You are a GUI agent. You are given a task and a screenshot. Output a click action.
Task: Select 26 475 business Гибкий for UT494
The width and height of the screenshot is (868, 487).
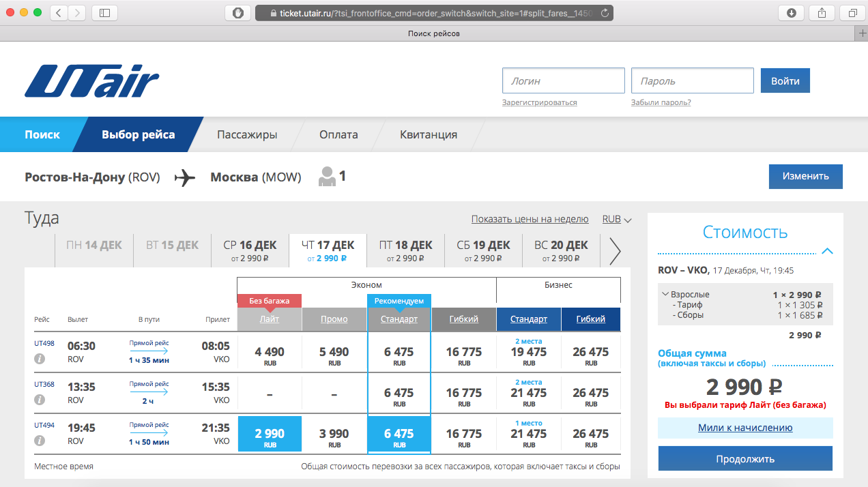point(591,434)
